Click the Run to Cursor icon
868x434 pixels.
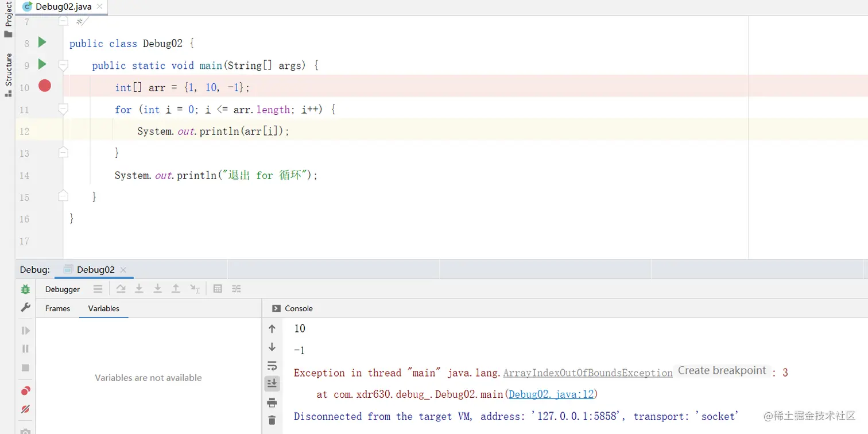point(195,289)
